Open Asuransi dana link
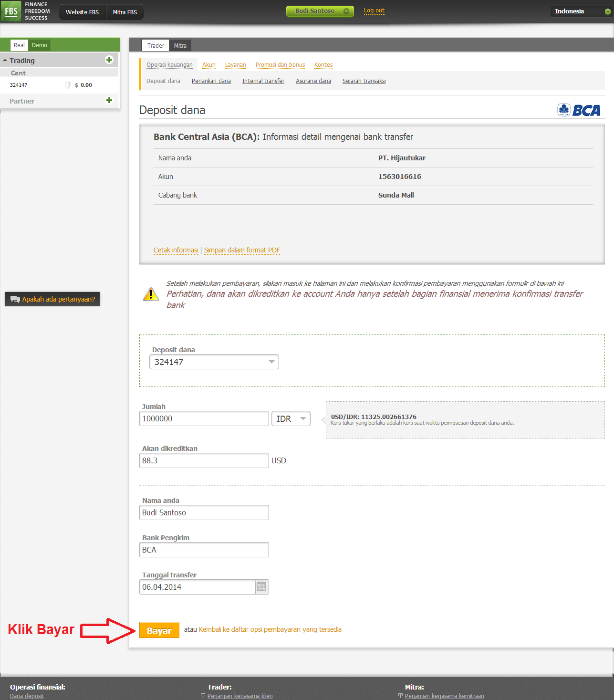The image size is (614, 700). (x=313, y=81)
